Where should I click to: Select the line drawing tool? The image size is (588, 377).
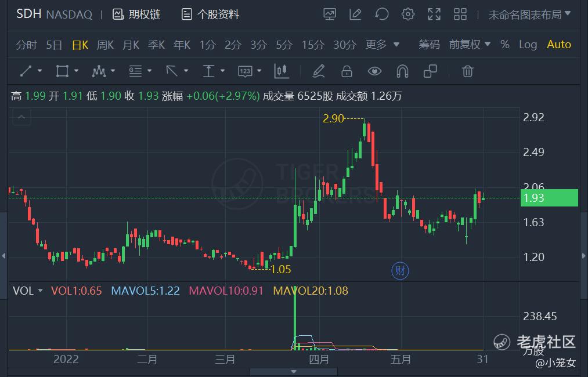coord(26,71)
